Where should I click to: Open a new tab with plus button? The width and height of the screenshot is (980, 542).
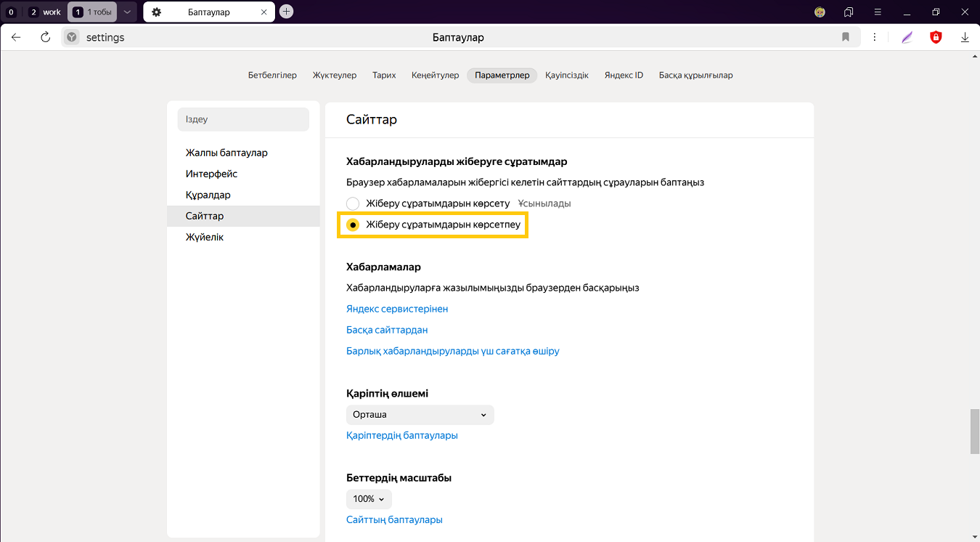point(287,12)
